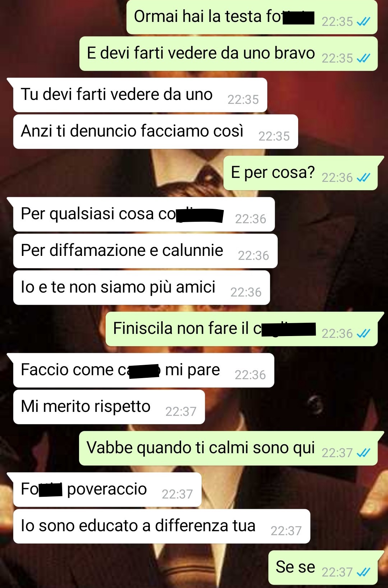Screen dimensions: 388x588
Task: Select the 'Io sono educato a differenza tua' bubble
Action: [162, 526]
